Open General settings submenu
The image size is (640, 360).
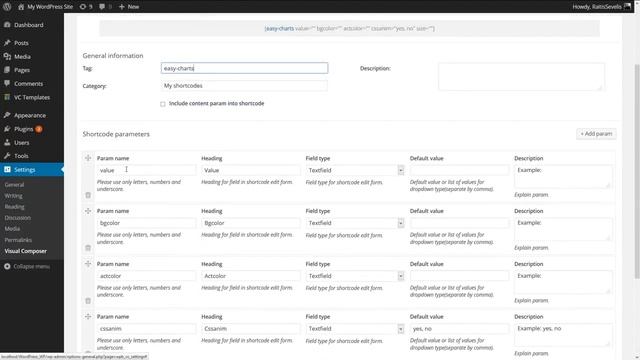[14, 185]
